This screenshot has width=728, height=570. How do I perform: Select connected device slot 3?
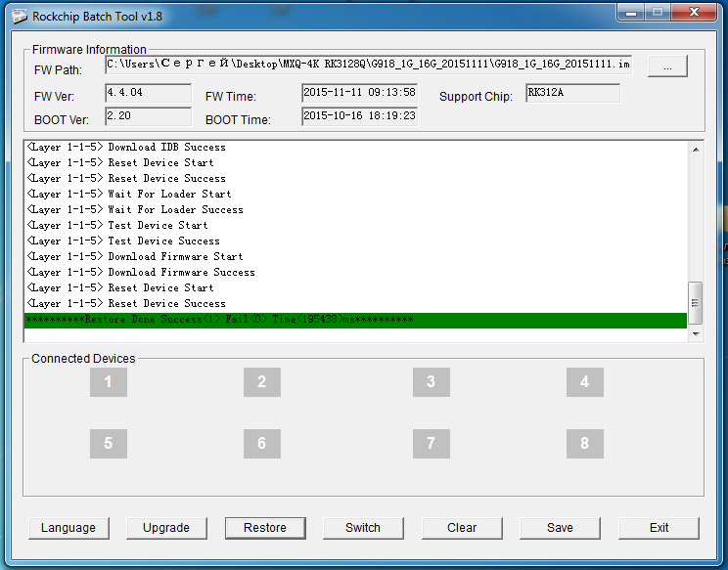tap(432, 382)
